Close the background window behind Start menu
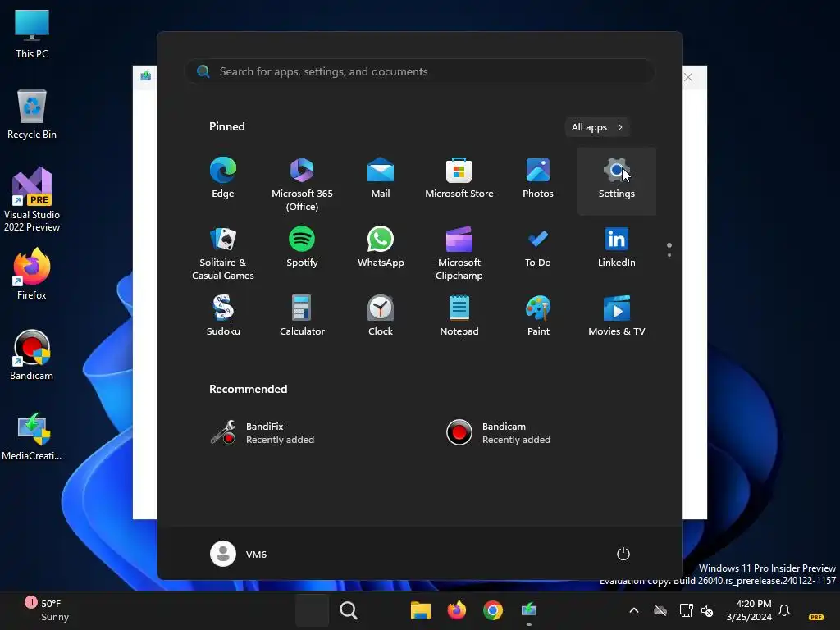840x630 pixels. pos(688,77)
